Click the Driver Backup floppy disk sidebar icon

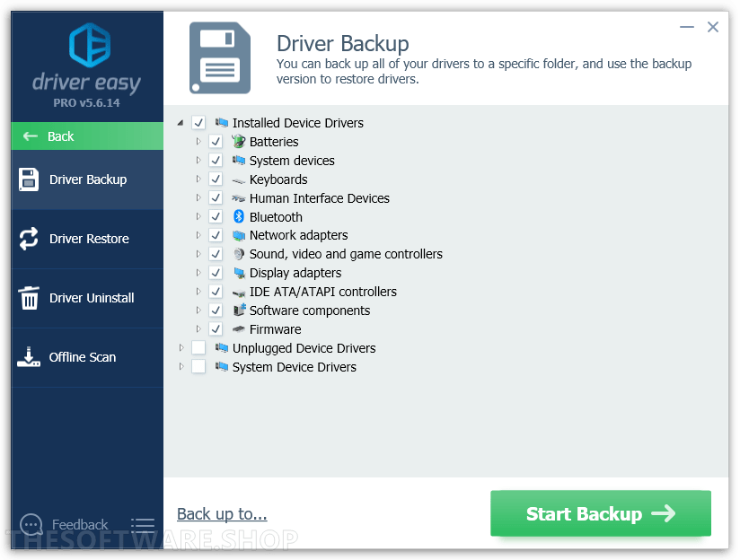tap(29, 179)
